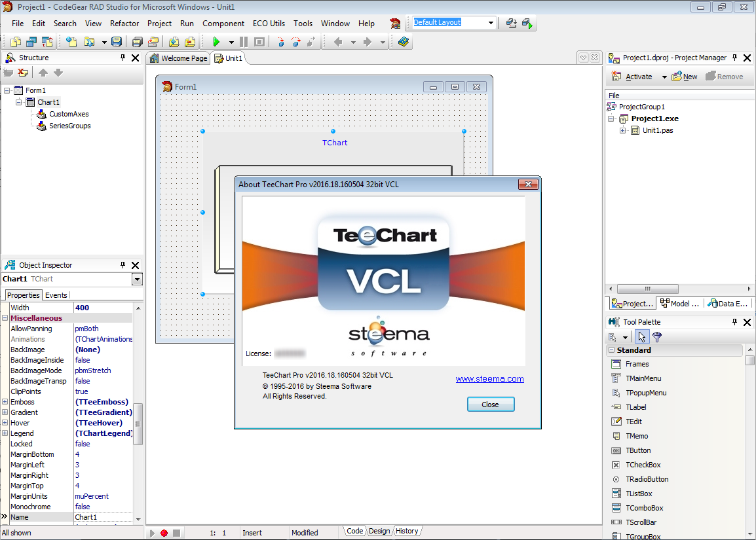
Task: Pin the Tool Palette panel
Action: 735,322
